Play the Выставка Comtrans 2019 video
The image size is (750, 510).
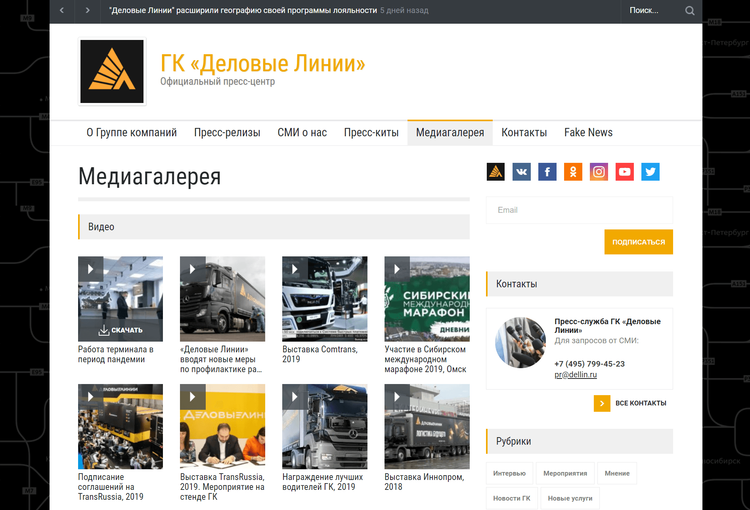coord(295,269)
